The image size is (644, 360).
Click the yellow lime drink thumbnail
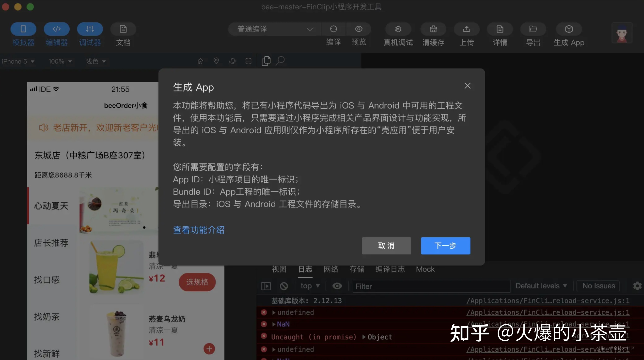pyautogui.click(x=116, y=267)
